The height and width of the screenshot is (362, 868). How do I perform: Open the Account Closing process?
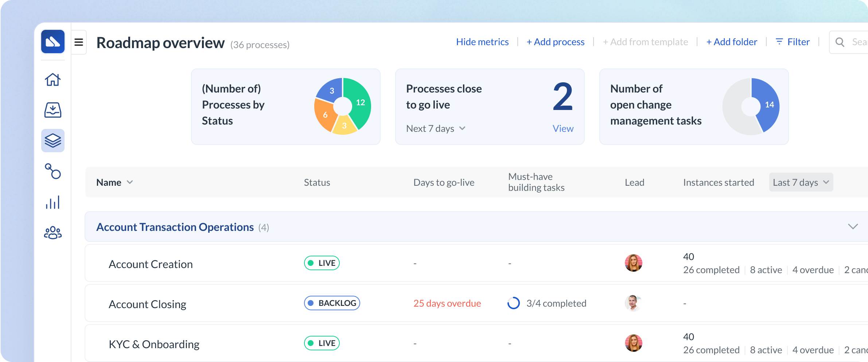(147, 304)
